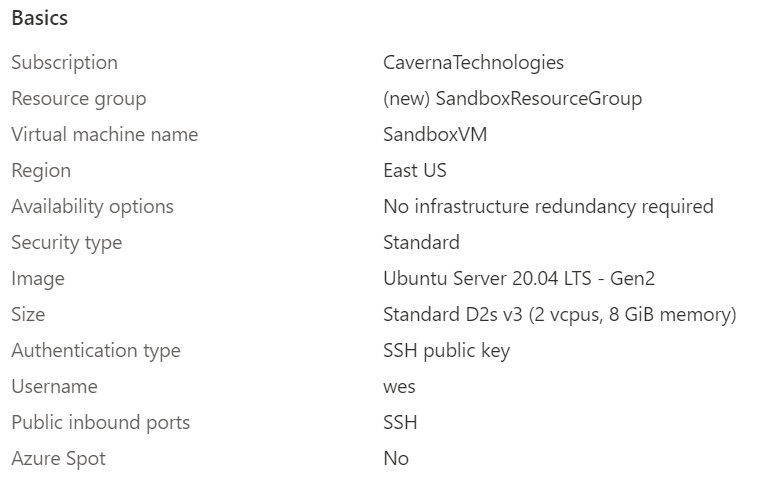Click the Subscription field label
This screenshot has width=765, height=484.
point(64,62)
